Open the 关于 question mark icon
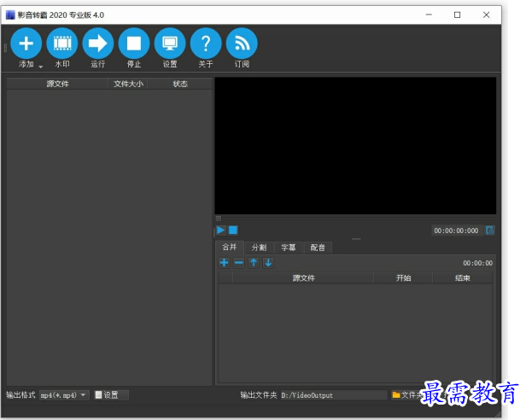 (206, 44)
